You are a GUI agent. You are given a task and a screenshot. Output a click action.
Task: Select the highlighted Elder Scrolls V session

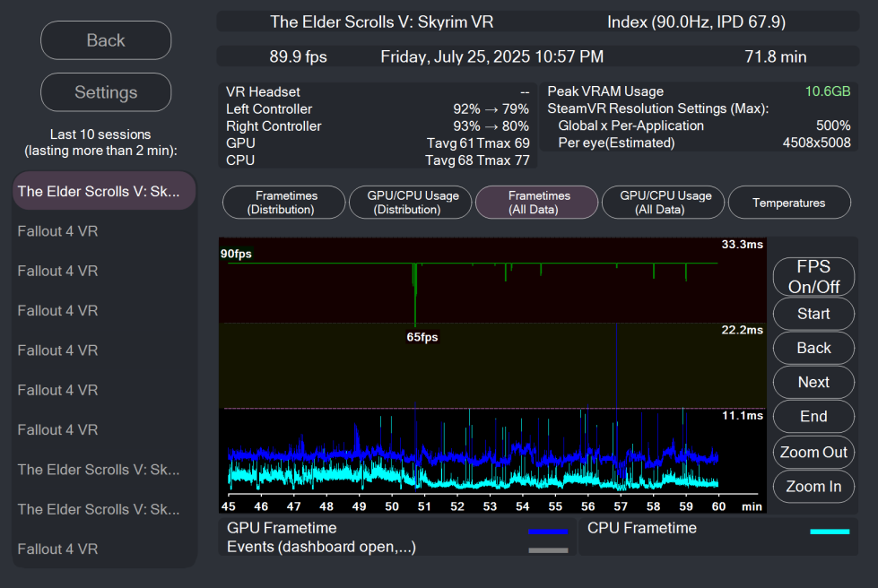tap(104, 191)
